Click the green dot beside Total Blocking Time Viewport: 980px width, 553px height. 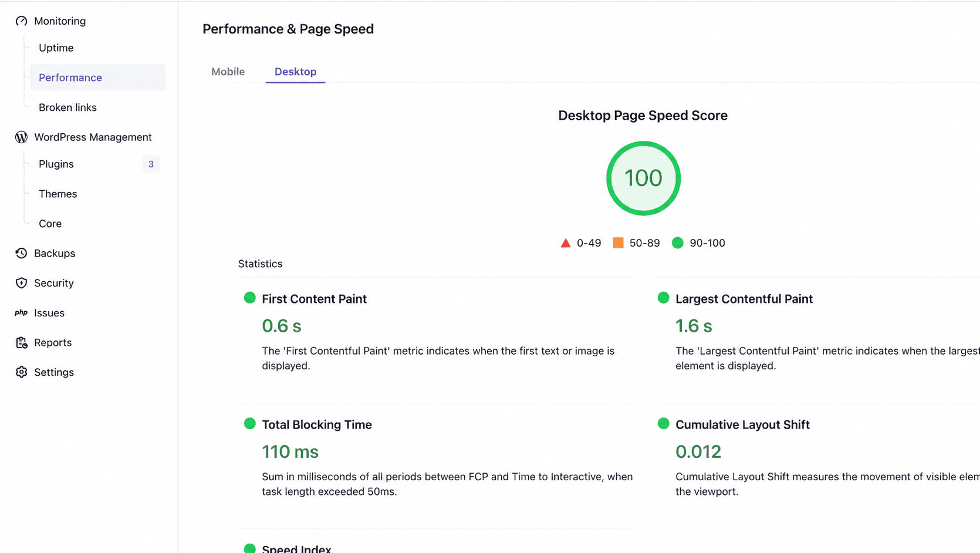[x=250, y=424]
